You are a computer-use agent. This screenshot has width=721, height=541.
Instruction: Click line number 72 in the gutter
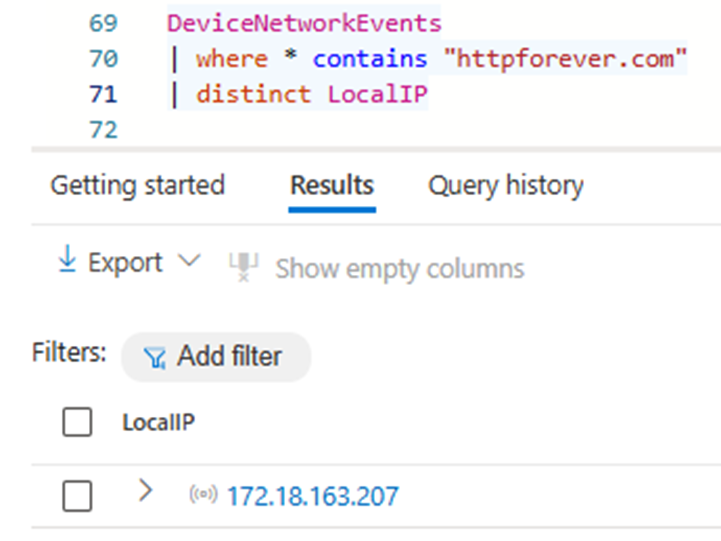point(102,130)
